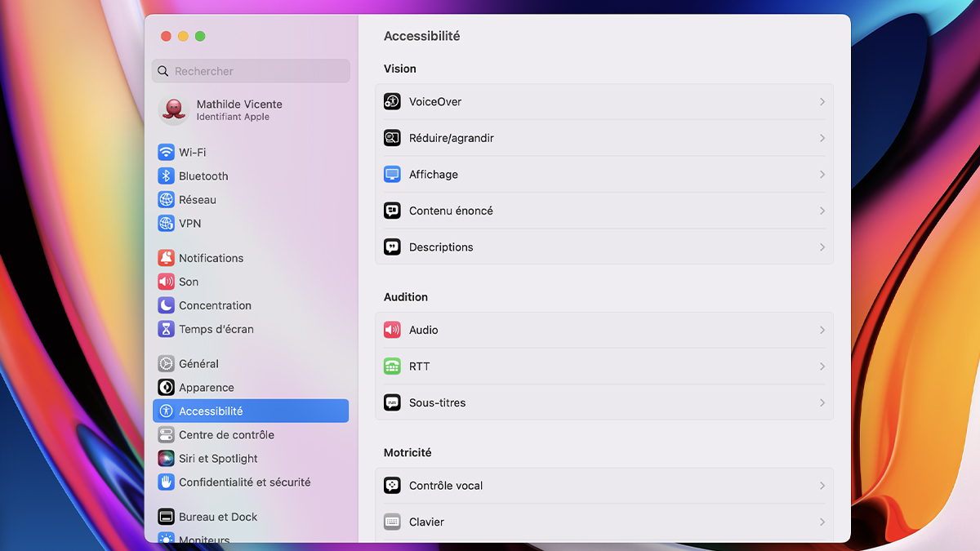The width and height of the screenshot is (980, 551).
Task: Click the Vision section heading
Action: point(400,69)
